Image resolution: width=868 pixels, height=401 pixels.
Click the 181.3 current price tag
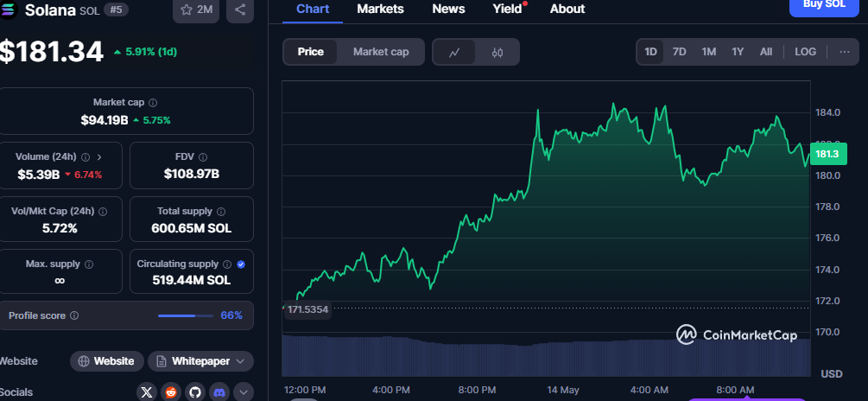[828, 154]
